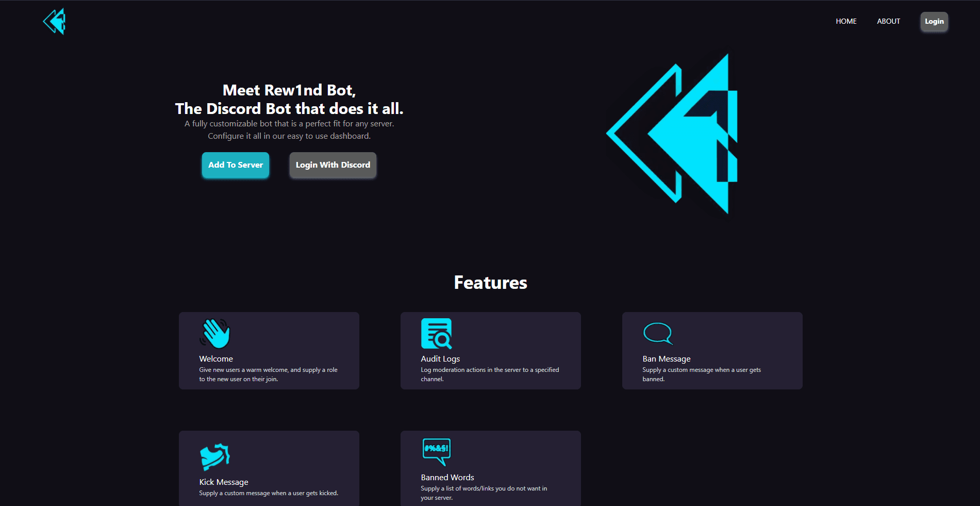This screenshot has width=980, height=506.
Task: Click the 'Supply a list of words/links' description
Action: click(484, 493)
